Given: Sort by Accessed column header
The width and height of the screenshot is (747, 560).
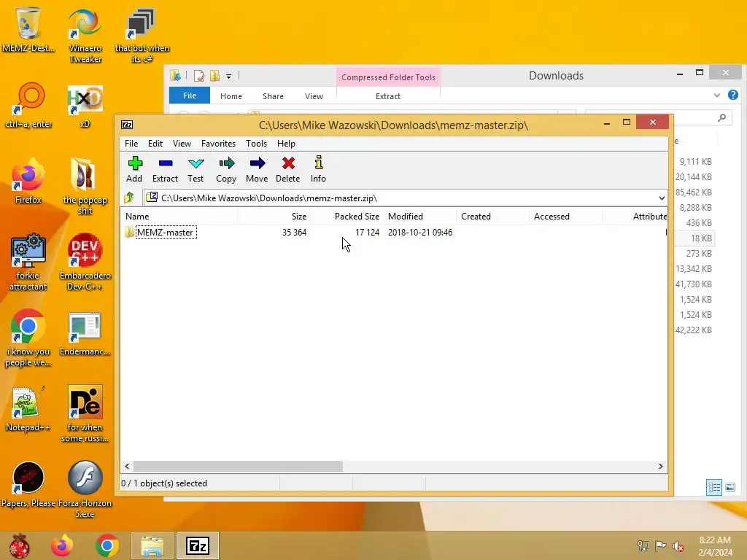Looking at the screenshot, I should coord(566,216).
